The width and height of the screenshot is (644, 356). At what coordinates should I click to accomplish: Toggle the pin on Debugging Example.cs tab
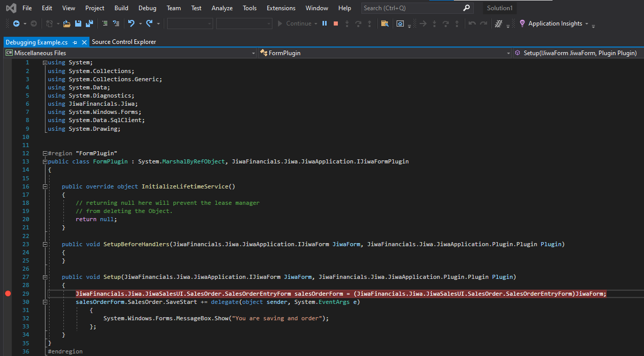coord(75,42)
